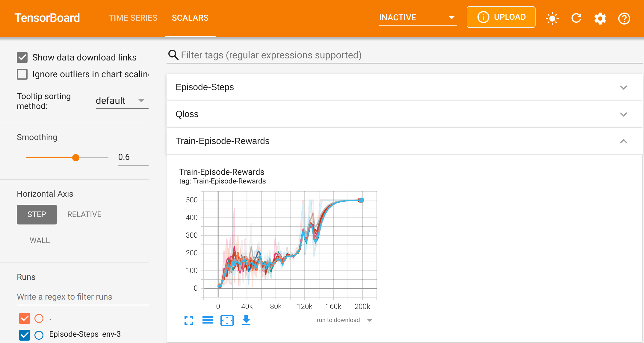This screenshot has width=644, height=343.
Task: Open the help question mark icon
Action: pos(624,18)
